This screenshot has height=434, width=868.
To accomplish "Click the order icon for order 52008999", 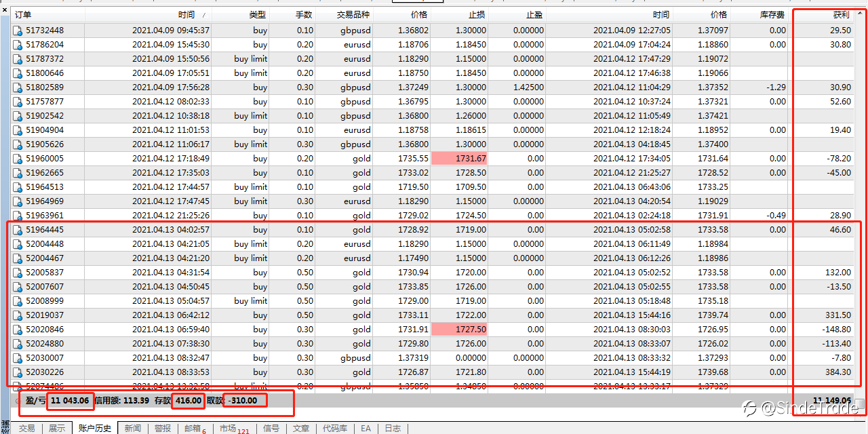I will [x=18, y=301].
